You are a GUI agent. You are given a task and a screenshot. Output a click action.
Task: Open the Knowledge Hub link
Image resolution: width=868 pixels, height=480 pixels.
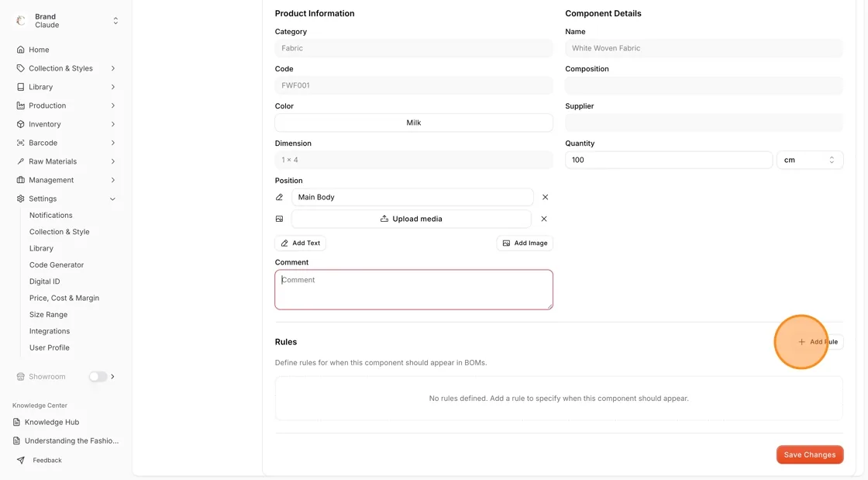(51, 422)
